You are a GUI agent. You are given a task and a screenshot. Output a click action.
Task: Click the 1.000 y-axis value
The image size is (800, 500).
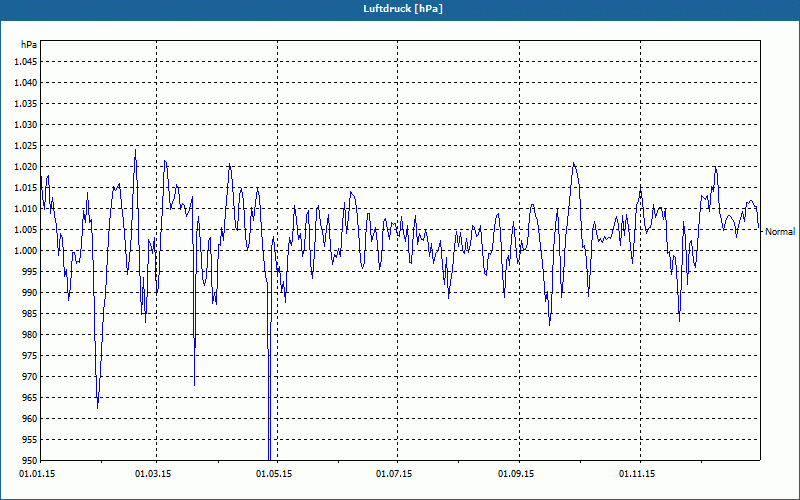point(26,251)
